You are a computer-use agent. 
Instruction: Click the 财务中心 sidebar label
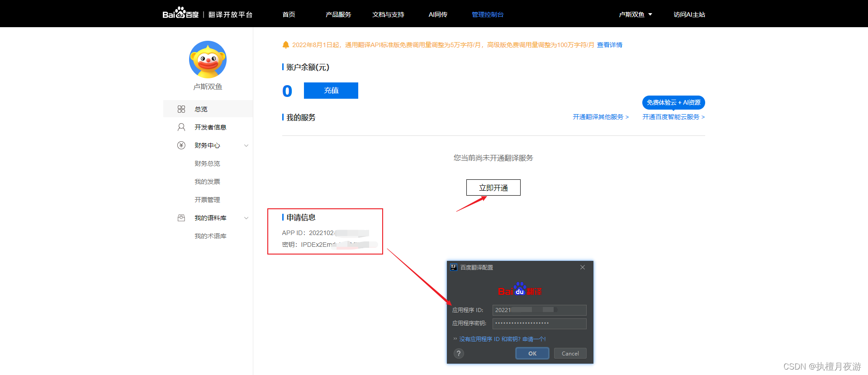click(207, 145)
